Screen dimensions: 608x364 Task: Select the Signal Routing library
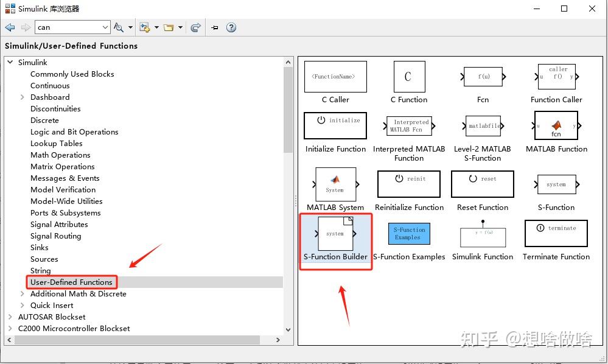coord(56,236)
